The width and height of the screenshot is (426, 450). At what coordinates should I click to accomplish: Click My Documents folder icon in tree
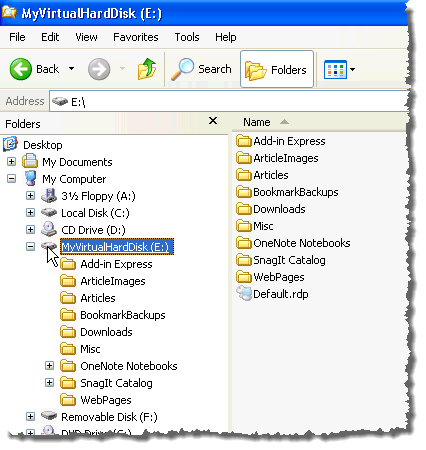coord(30,161)
